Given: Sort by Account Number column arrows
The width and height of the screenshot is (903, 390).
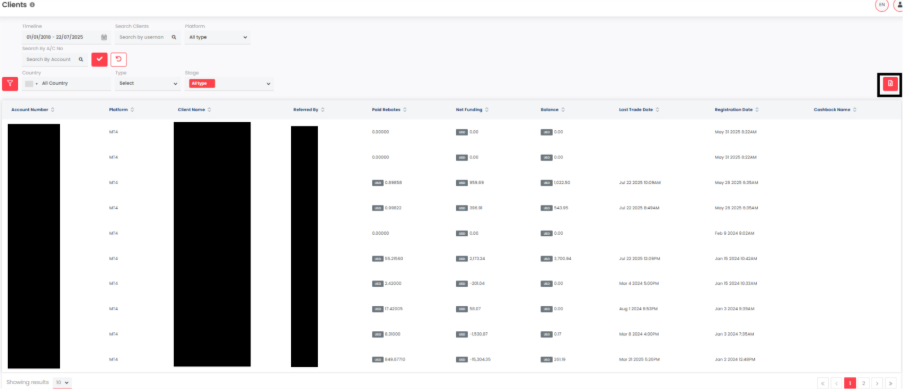Looking at the screenshot, I should coord(53,109).
